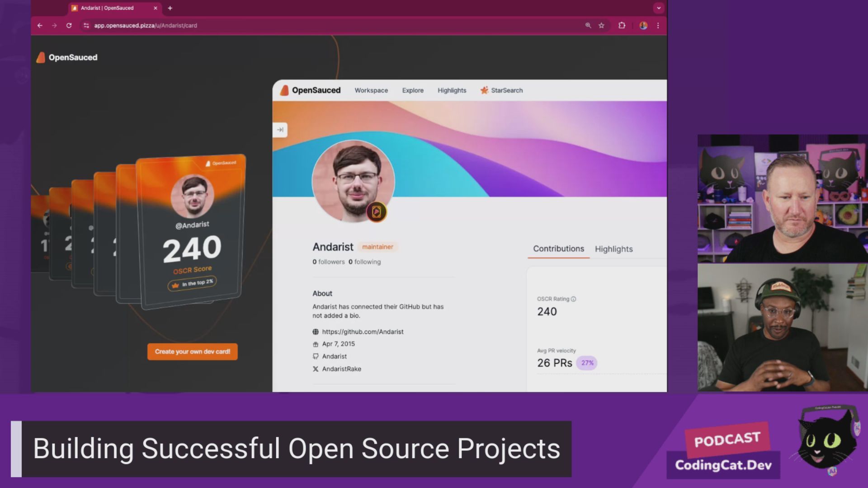Screen dimensions: 868x488
Task: Click the dev card badge on avatar
Action: [376, 212]
